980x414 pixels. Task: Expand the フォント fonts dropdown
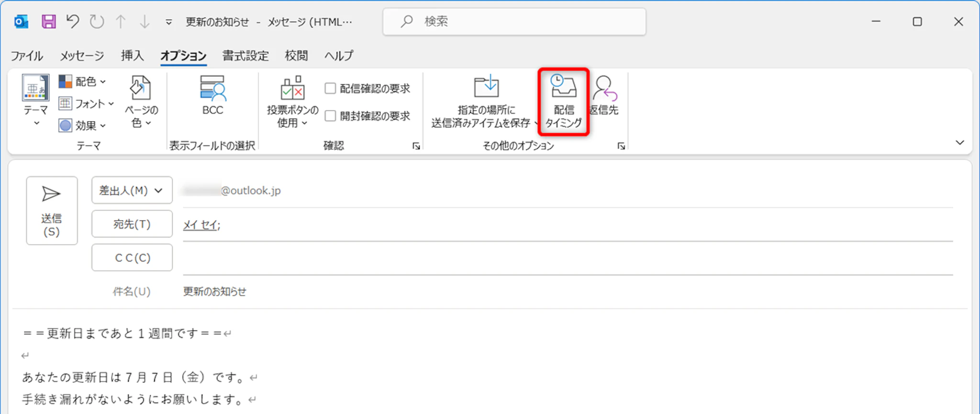(87, 104)
